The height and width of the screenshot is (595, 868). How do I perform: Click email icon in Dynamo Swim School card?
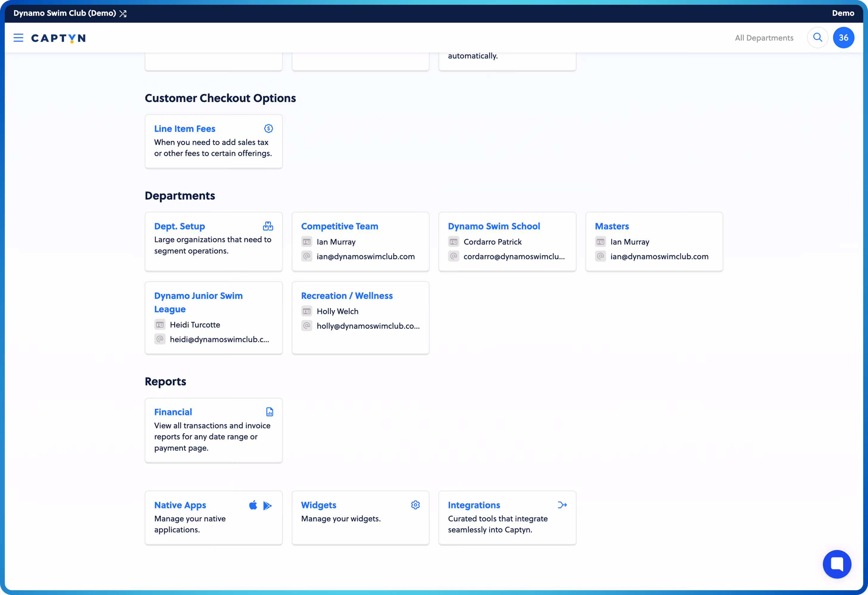[453, 256]
